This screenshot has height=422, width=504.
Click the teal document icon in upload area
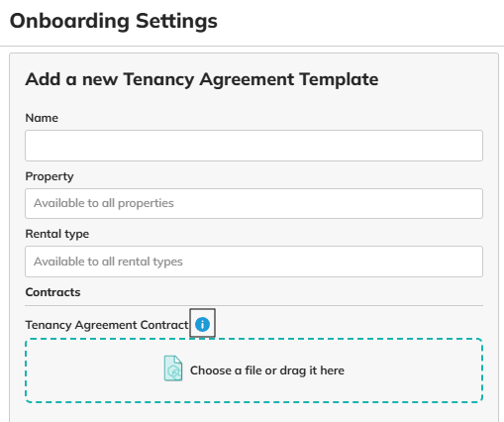click(173, 369)
